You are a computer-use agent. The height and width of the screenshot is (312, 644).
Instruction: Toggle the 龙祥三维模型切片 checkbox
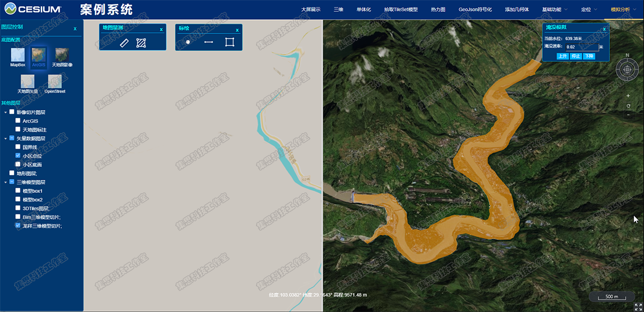pos(18,225)
